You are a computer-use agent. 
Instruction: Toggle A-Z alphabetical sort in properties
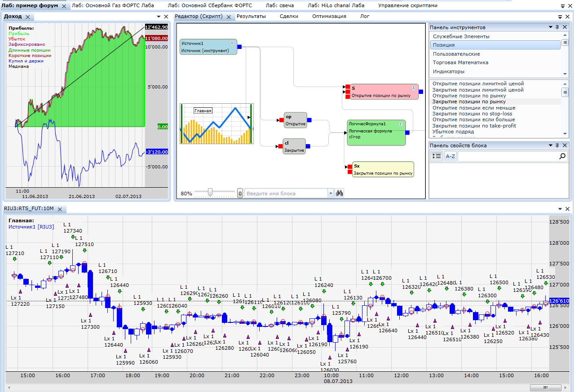[450, 156]
